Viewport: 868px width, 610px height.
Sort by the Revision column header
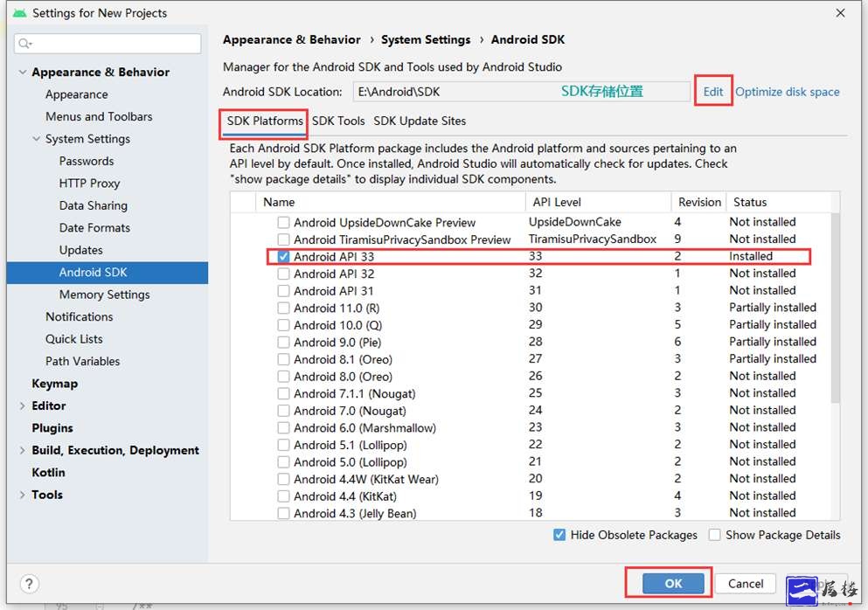[699, 202]
